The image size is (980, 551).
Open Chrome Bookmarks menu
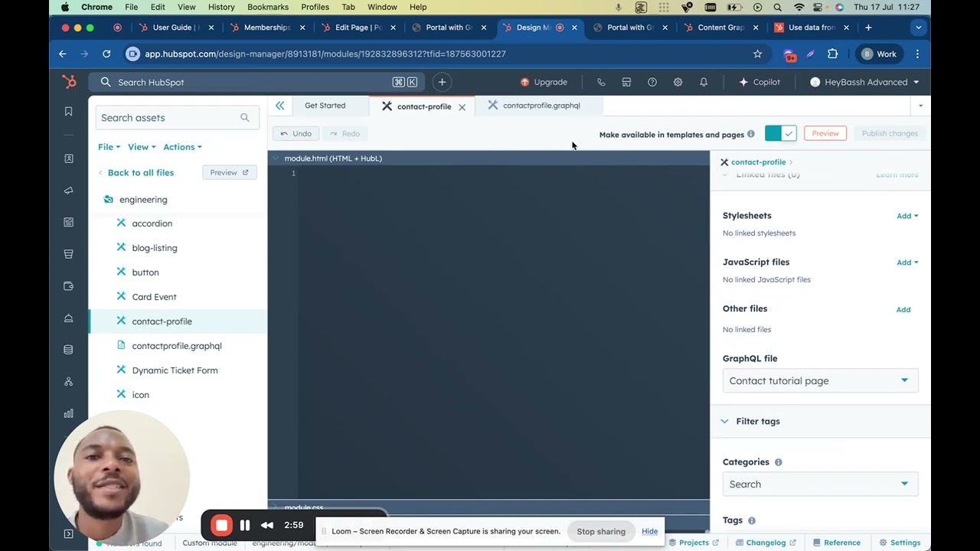click(268, 7)
